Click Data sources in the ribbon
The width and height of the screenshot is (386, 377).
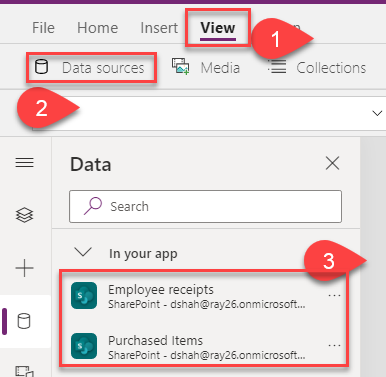(x=90, y=68)
